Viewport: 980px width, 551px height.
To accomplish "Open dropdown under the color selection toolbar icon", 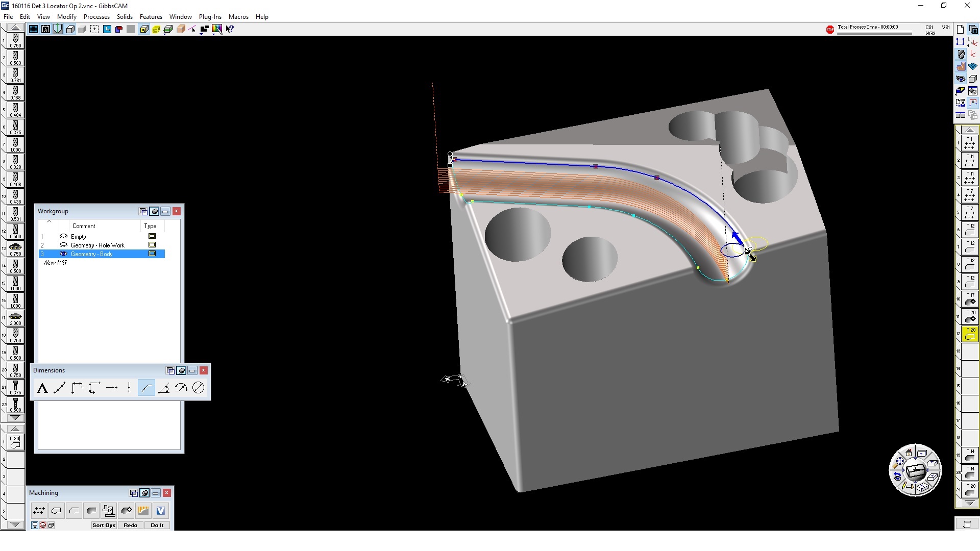I will coord(214,34).
